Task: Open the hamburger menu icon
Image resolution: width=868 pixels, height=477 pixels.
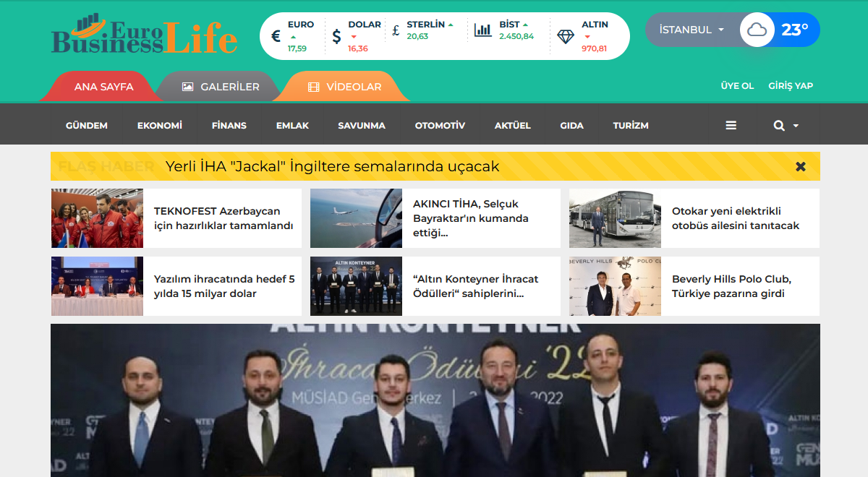Action: click(731, 126)
